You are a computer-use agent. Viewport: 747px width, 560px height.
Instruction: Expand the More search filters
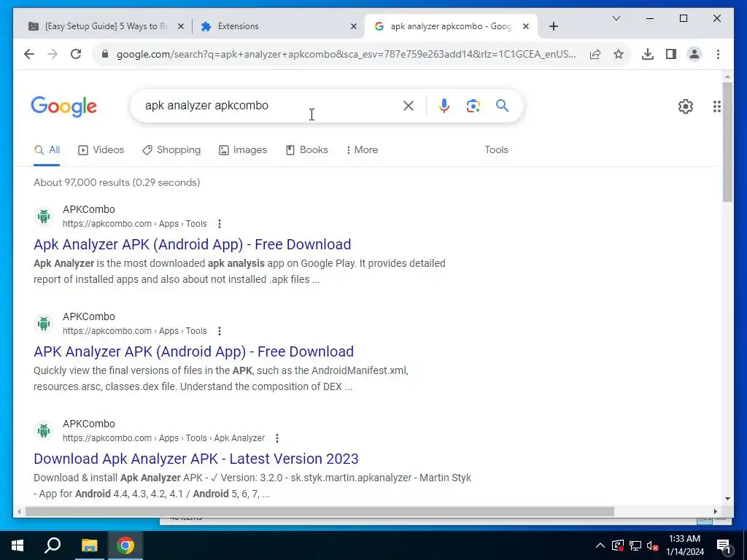[x=362, y=150]
